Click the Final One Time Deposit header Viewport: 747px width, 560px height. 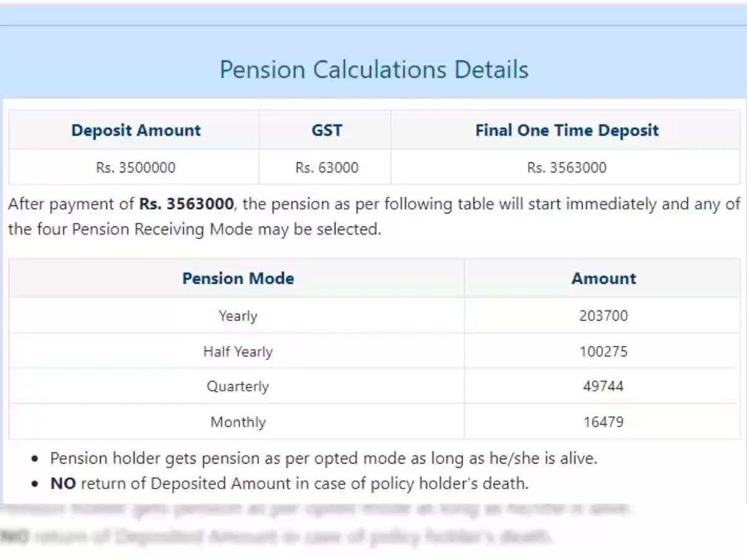tap(566, 131)
